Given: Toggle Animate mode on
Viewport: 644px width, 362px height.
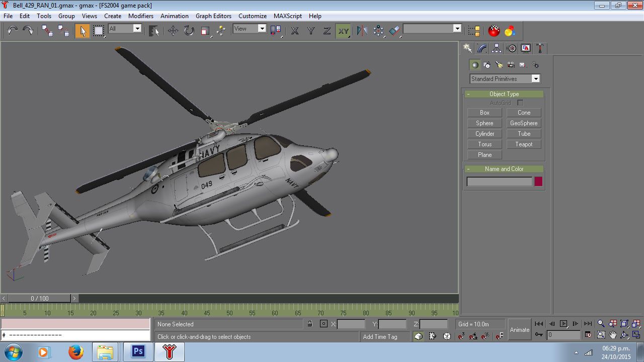Looking at the screenshot, I should pyautogui.click(x=519, y=329).
